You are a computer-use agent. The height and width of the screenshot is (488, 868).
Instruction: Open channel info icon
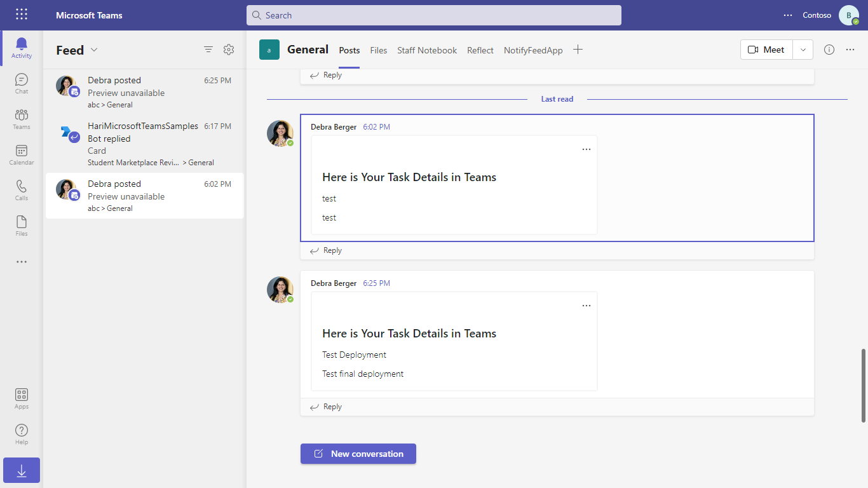(x=829, y=50)
